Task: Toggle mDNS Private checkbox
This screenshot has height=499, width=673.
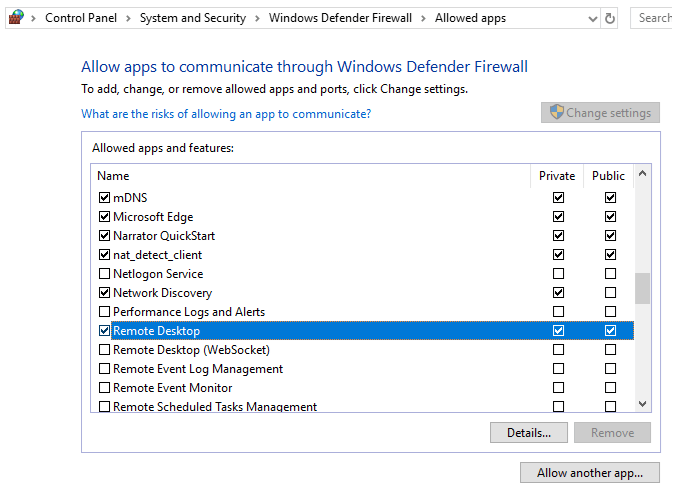Action: (x=558, y=197)
